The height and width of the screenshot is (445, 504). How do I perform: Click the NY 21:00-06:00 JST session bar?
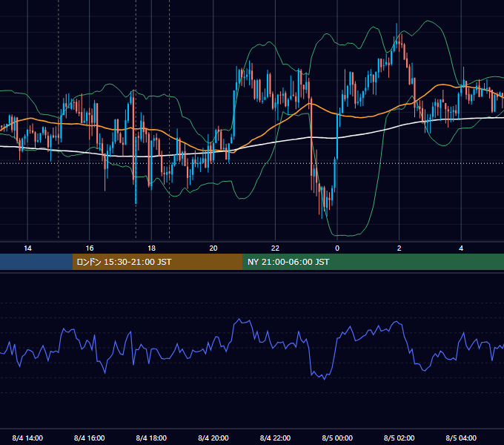point(373,262)
